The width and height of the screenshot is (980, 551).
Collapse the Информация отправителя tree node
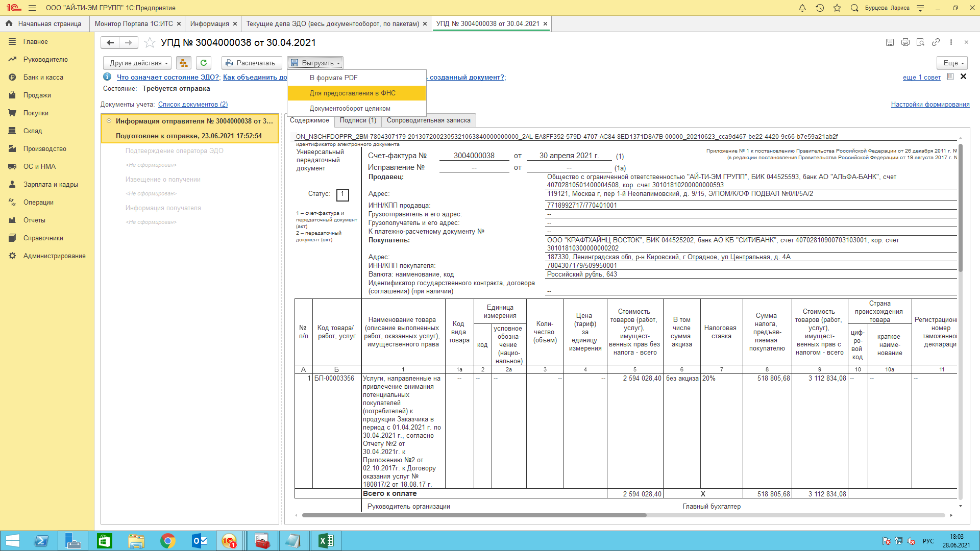point(109,121)
